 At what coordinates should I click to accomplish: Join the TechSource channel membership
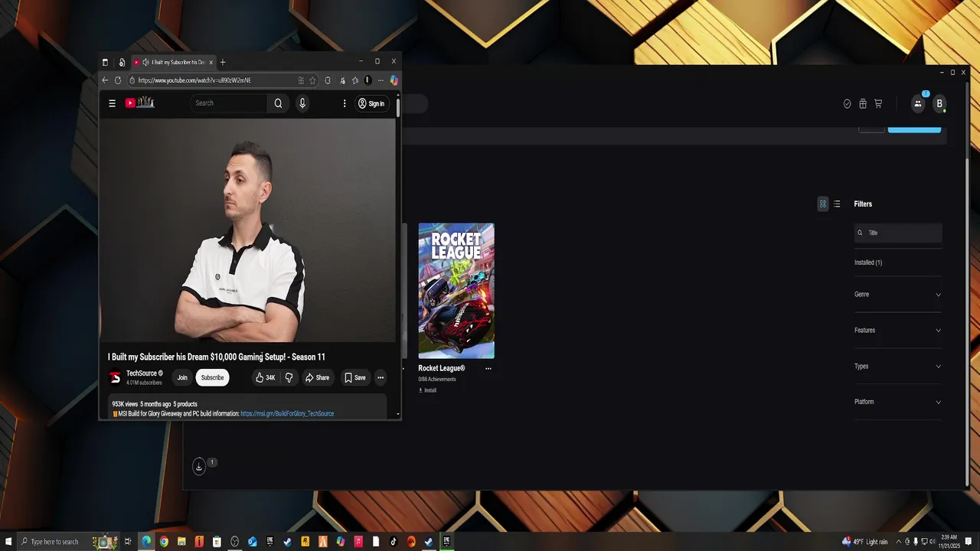click(x=182, y=377)
